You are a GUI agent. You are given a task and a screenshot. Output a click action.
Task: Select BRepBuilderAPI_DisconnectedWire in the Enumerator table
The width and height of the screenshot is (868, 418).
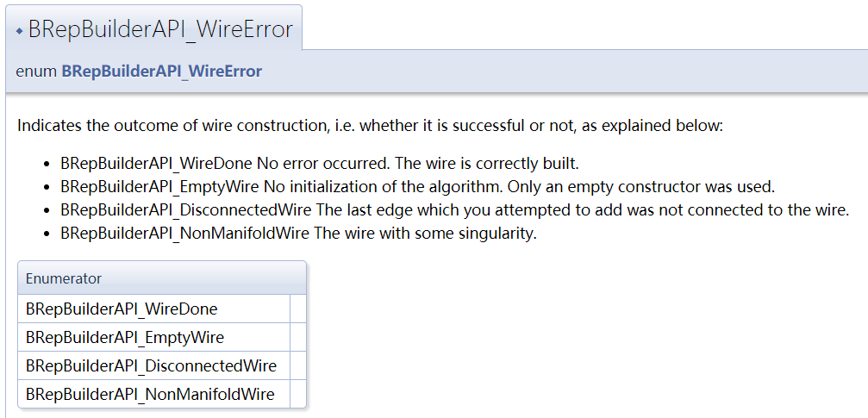[151, 366]
